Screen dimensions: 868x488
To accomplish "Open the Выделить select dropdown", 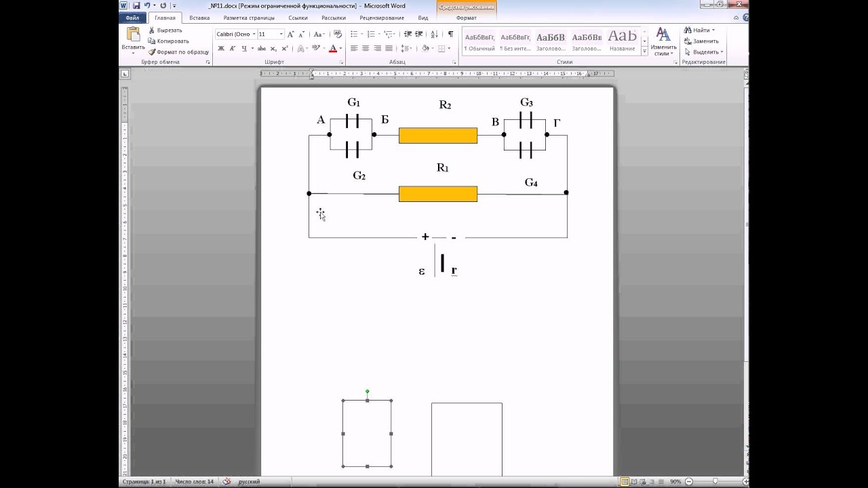I will point(704,52).
